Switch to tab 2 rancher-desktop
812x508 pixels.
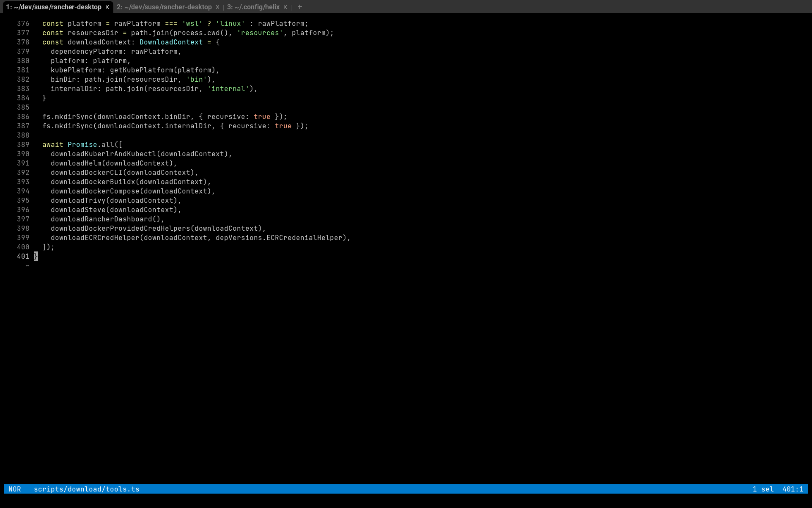pyautogui.click(x=164, y=7)
